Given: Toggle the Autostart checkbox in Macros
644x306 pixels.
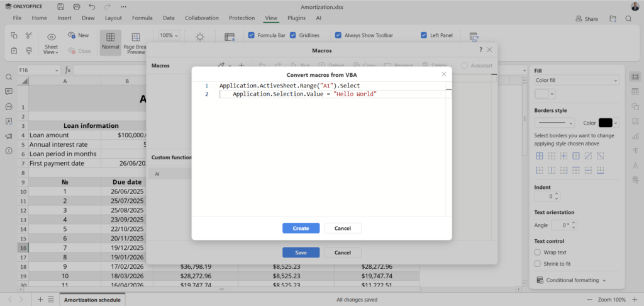Looking at the screenshot, I should tap(465, 65).
